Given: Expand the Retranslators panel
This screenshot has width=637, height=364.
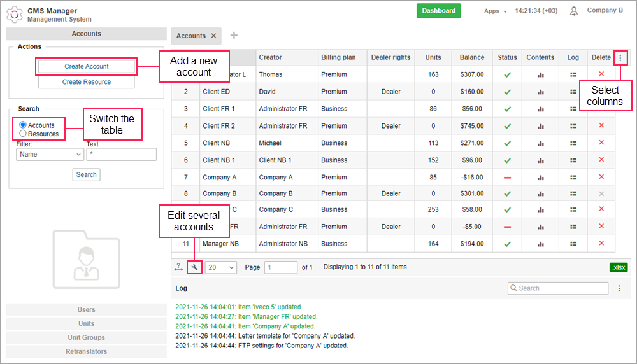Looking at the screenshot, I should [x=86, y=351].
